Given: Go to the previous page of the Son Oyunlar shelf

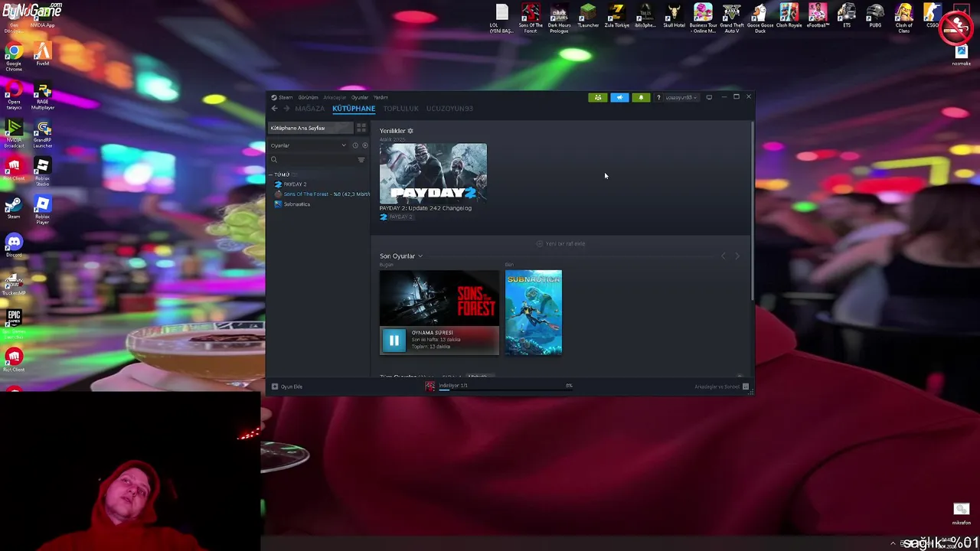Looking at the screenshot, I should (724, 256).
